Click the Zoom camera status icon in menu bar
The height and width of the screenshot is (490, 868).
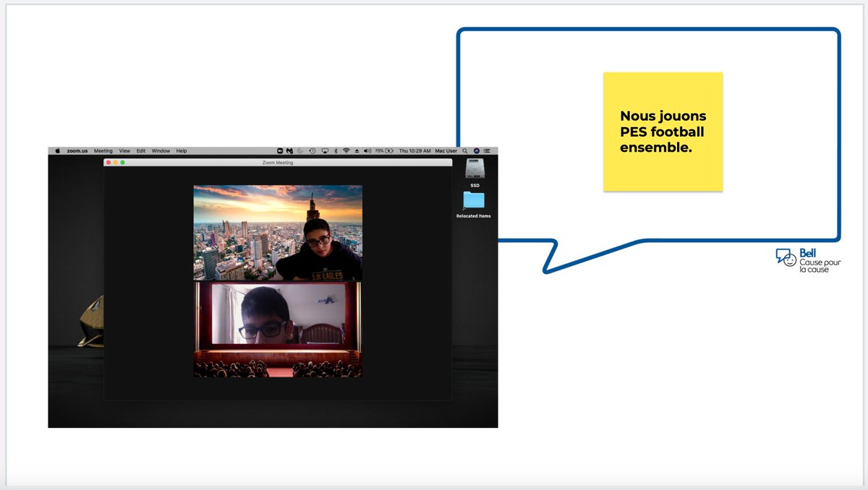click(280, 151)
